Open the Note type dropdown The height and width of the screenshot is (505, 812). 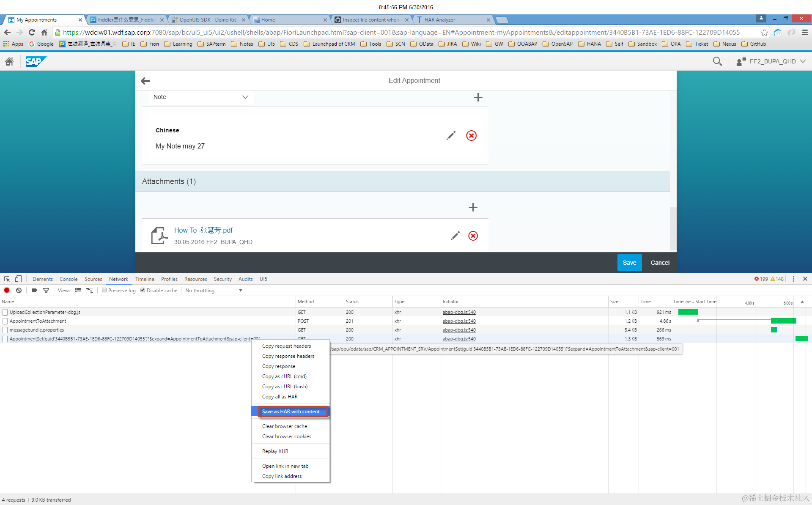pyautogui.click(x=201, y=97)
